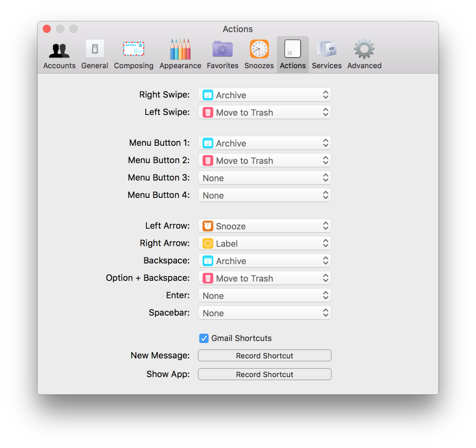This screenshot has height=448, width=476.
Task: Switch to the Composing settings
Action: 134,54
